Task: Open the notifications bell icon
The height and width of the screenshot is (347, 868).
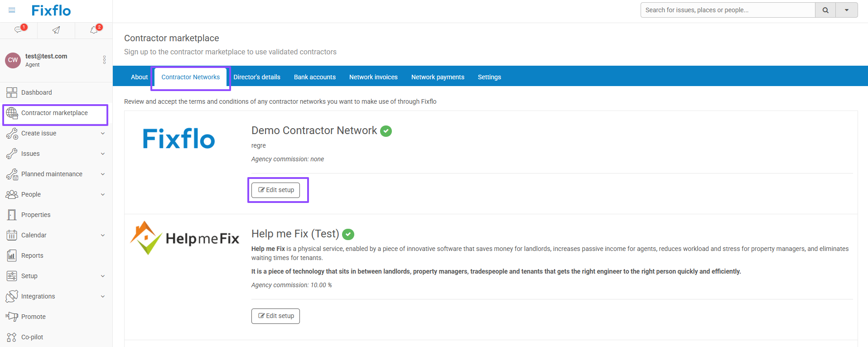Action: 94,30
